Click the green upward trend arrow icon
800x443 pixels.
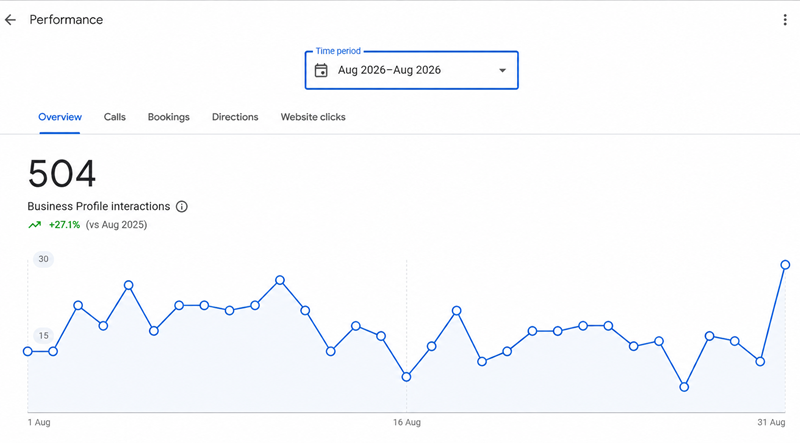[35, 225]
